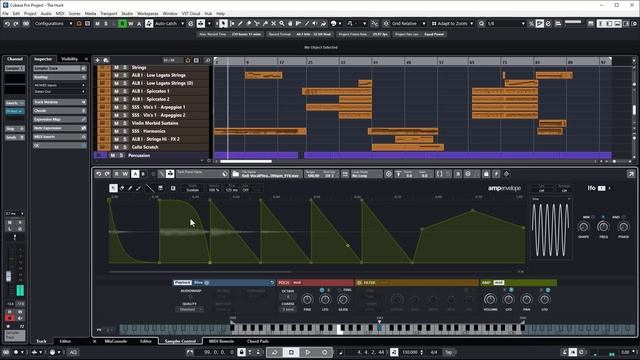The width and height of the screenshot is (640, 360).
Task: Mute the Percussion track
Action: point(112,156)
